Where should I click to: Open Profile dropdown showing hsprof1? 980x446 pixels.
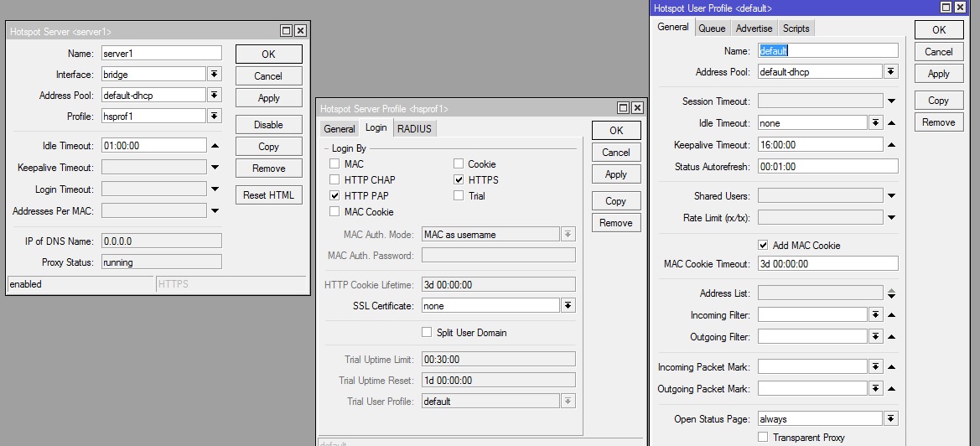pos(215,117)
